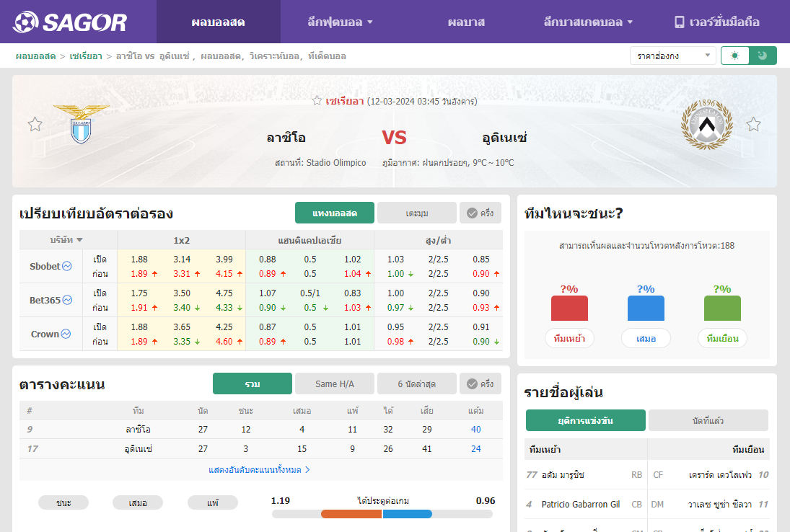The height and width of the screenshot is (532, 790).
Task: Click red home vote bar
Action: tap(569, 308)
